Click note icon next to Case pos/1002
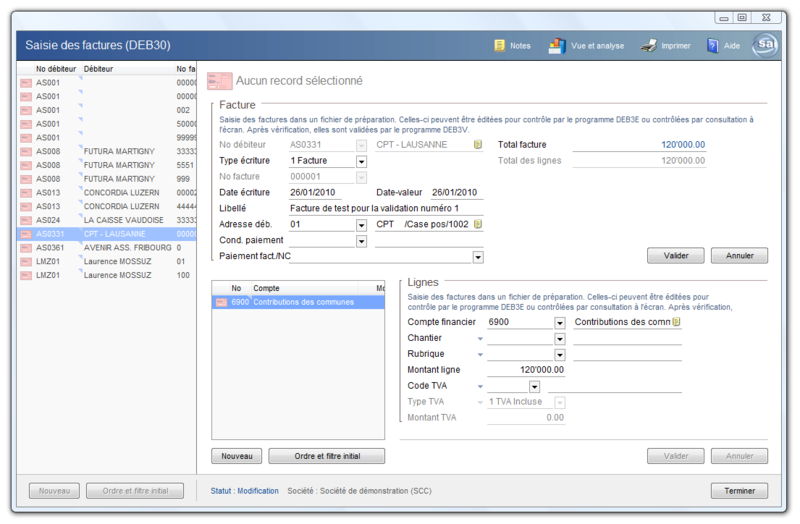The height and width of the screenshot is (524, 800). pos(478,225)
